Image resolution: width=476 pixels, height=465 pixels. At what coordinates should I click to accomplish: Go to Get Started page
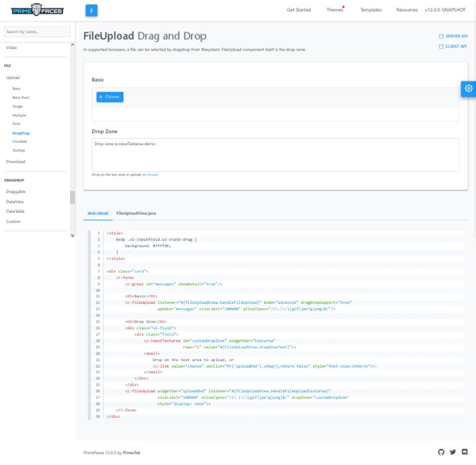[x=298, y=10]
